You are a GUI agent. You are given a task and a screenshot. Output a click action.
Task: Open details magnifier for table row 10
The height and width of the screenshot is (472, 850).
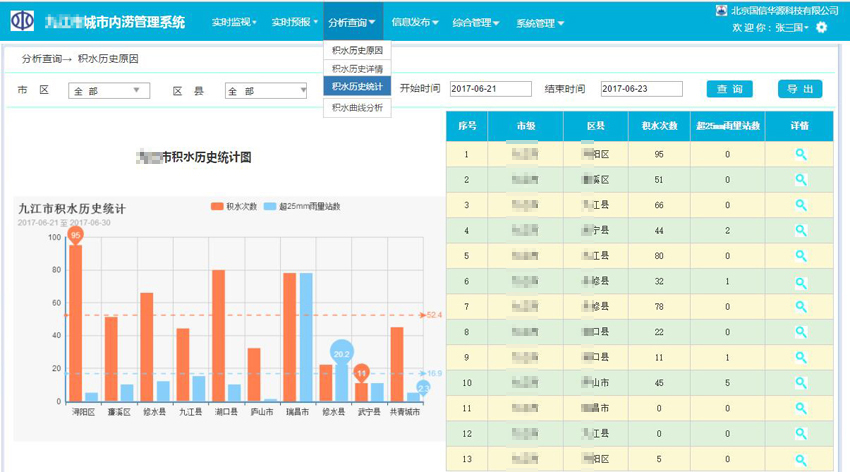tap(800, 382)
